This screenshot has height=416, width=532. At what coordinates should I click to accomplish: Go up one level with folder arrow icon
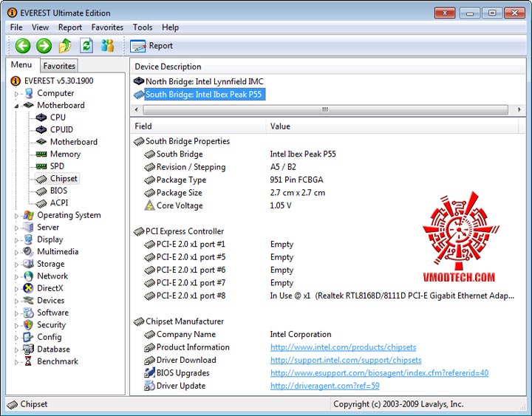[x=65, y=46]
